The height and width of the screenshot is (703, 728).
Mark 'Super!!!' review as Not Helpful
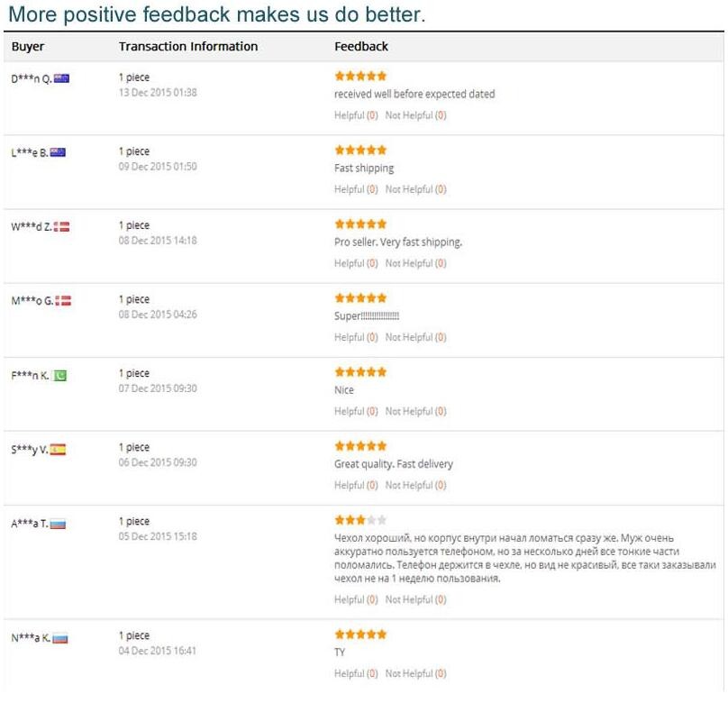click(x=410, y=337)
